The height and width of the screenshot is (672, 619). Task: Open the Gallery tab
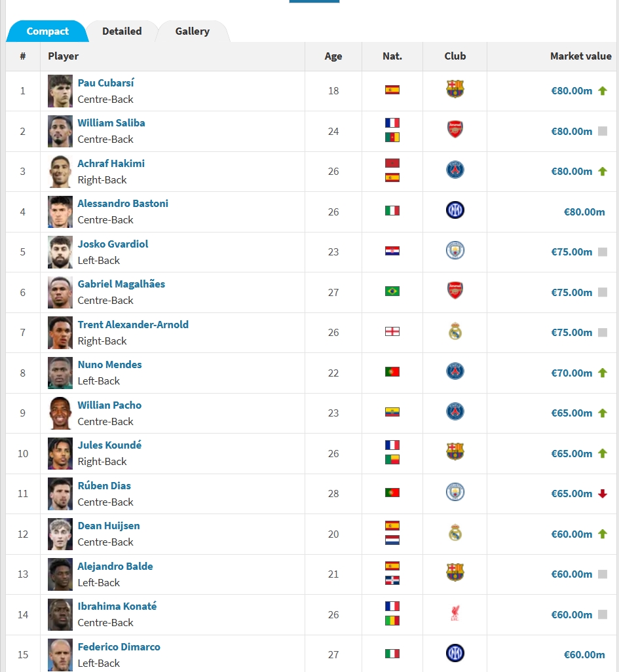point(193,31)
